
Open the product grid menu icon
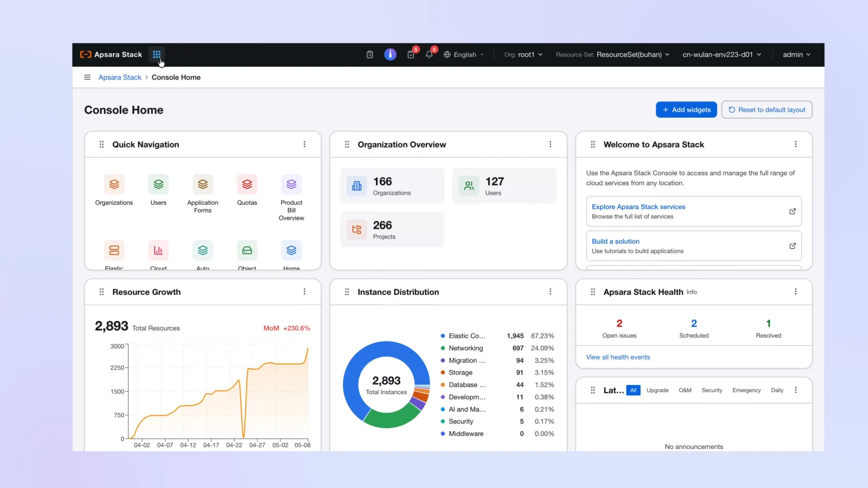click(x=156, y=54)
